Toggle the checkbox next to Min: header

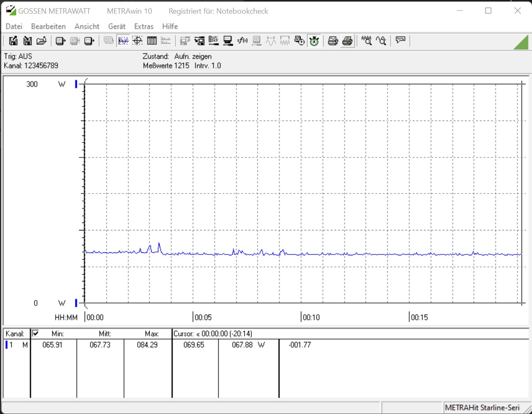pyautogui.click(x=35, y=333)
